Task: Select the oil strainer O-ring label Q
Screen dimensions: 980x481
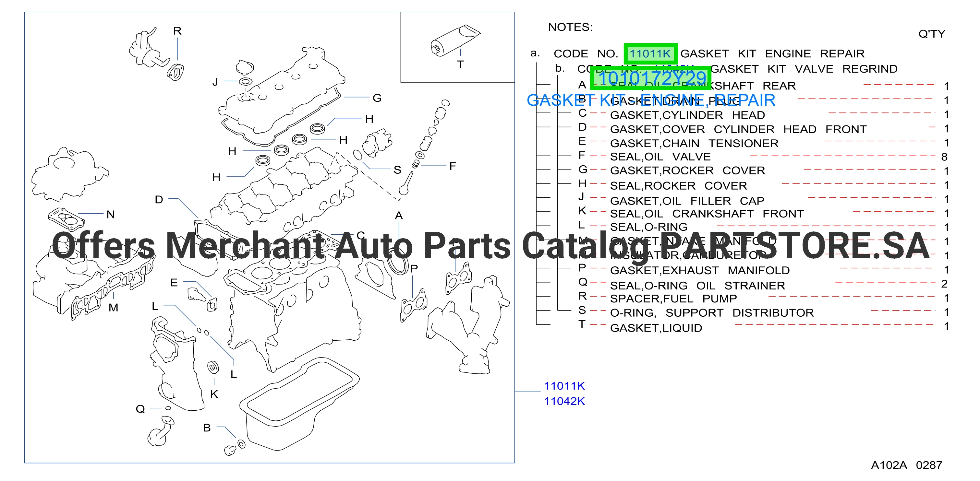Action: coord(140,409)
